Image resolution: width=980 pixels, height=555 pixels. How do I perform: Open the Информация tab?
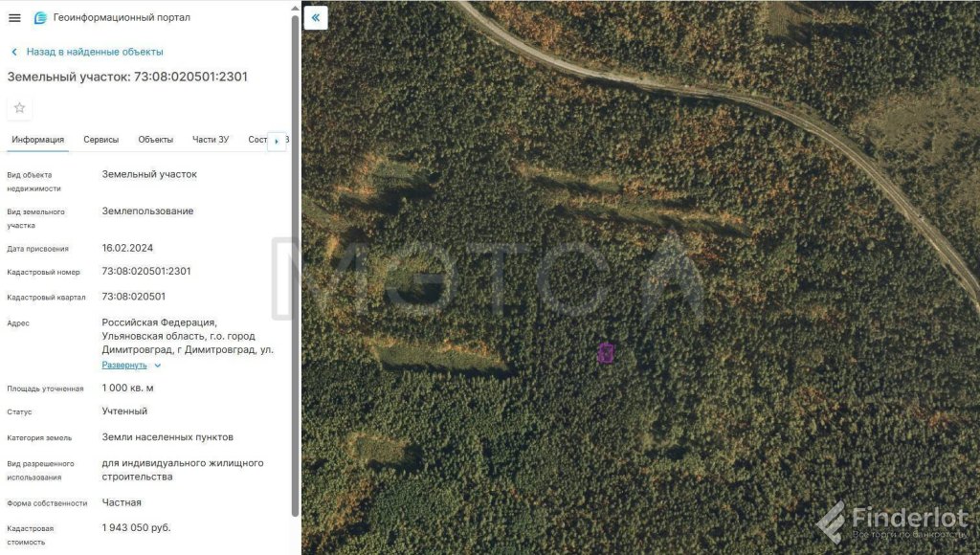37,140
